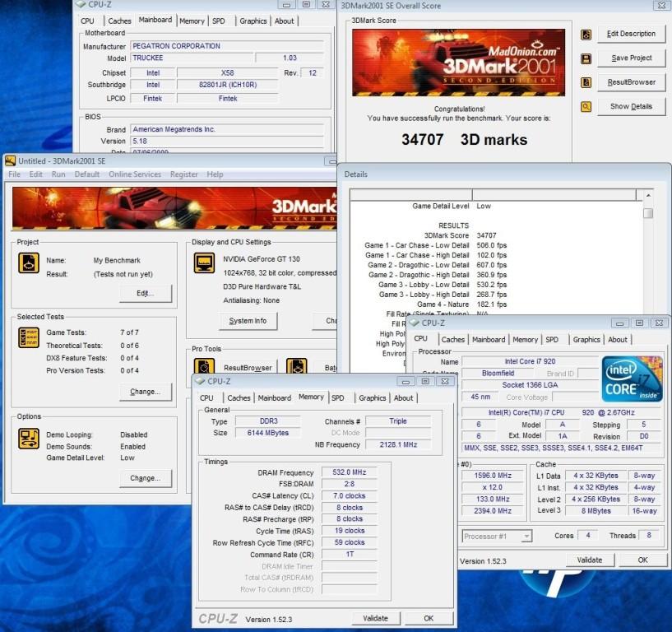Click the Pro Tools ResultBrowser button

point(248,368)
